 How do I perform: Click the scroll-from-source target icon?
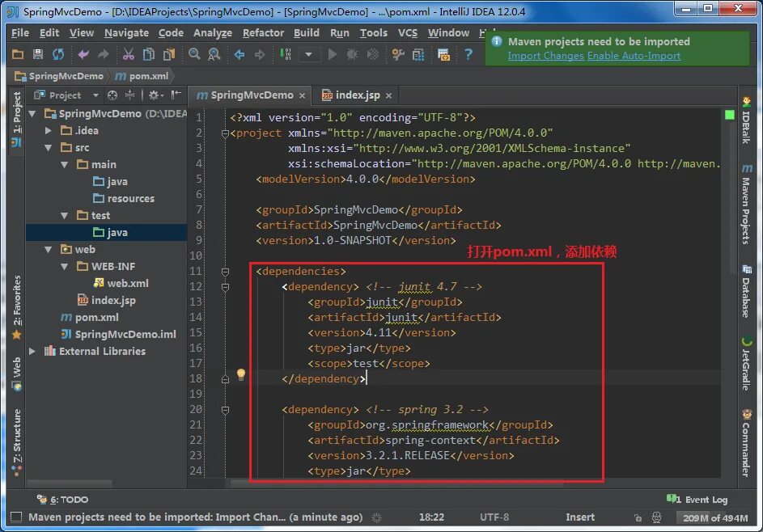(112, 95)
